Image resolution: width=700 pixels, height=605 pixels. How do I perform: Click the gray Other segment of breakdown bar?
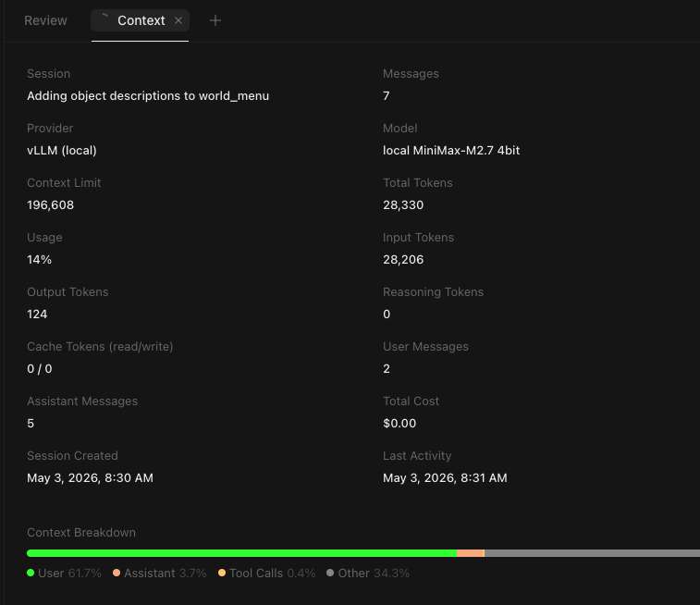point(593,553)
